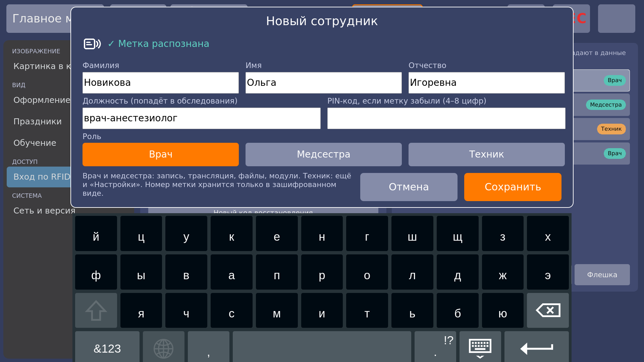The image size is (644, 362).
Task: Tap the д key
Action: [458, 272]
